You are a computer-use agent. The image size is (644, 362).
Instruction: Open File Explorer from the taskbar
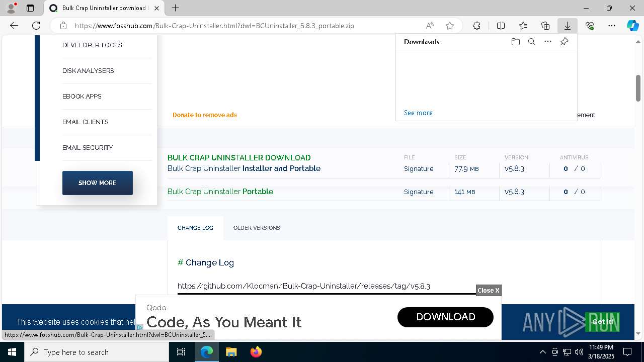tap(231, 352)
